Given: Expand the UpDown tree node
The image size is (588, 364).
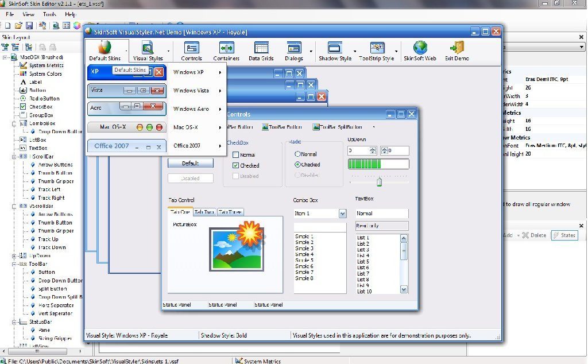Looking at the screenshot, I should [x=14, y=255].
